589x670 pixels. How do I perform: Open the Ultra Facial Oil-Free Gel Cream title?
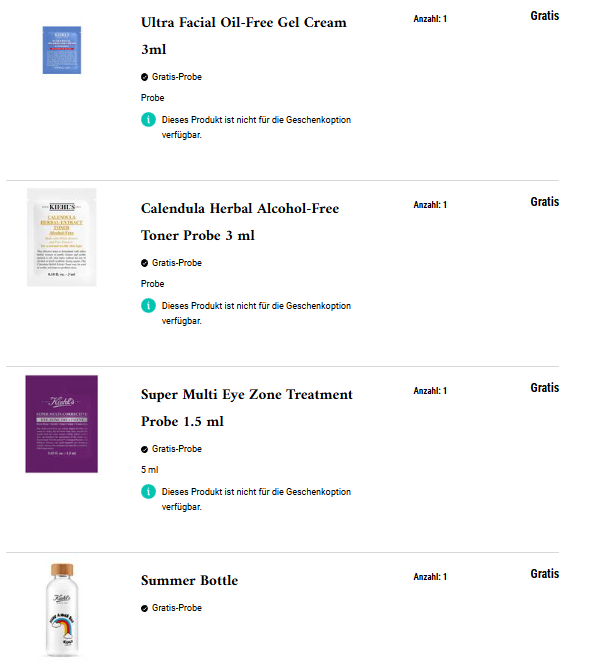244,36
